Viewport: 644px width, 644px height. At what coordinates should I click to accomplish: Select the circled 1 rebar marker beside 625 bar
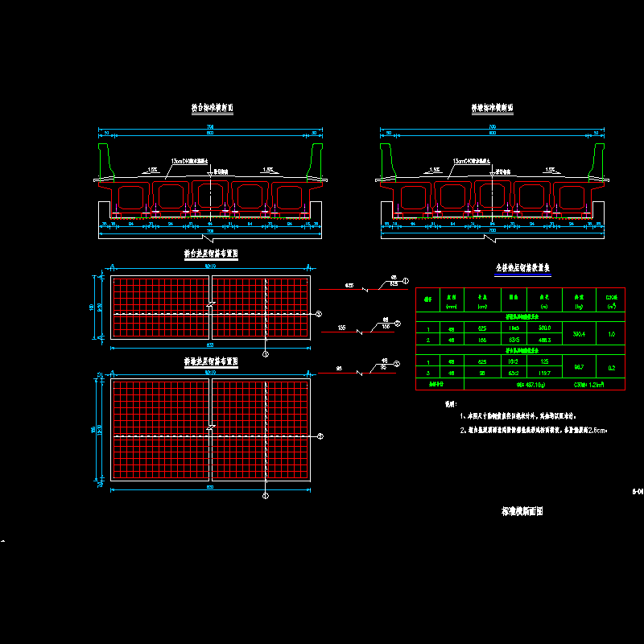click(x=405, y=280)
